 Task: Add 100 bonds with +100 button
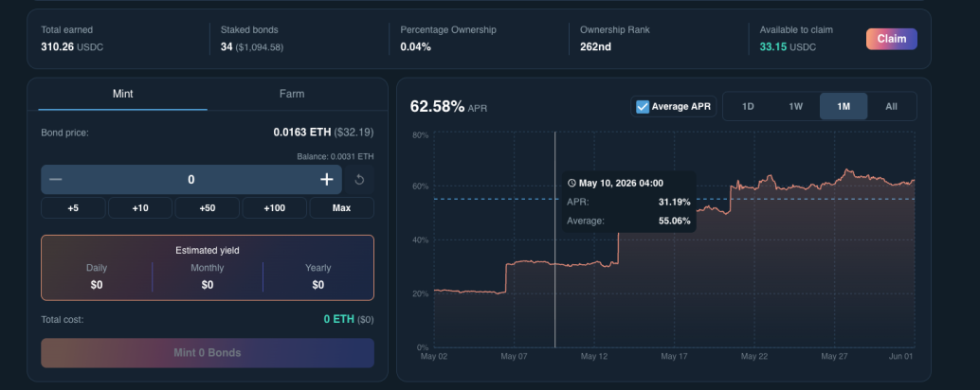[274, 208]
